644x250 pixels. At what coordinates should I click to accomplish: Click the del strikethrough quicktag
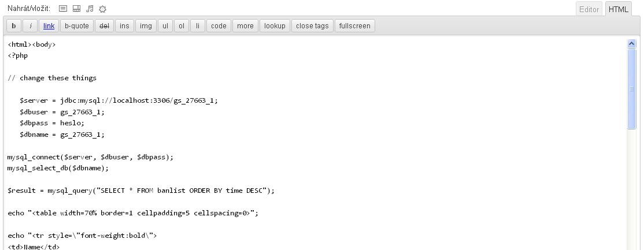pos(104,26)
